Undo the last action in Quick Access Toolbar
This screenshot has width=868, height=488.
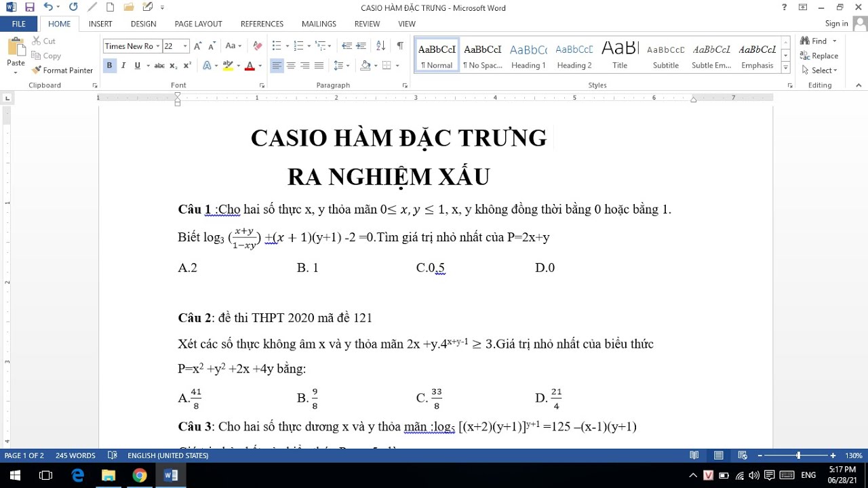point(47,7)
